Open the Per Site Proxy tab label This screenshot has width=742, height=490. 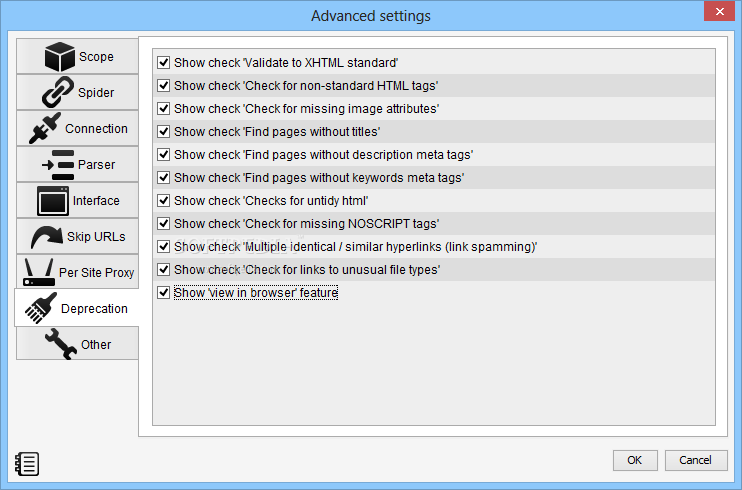97,273
